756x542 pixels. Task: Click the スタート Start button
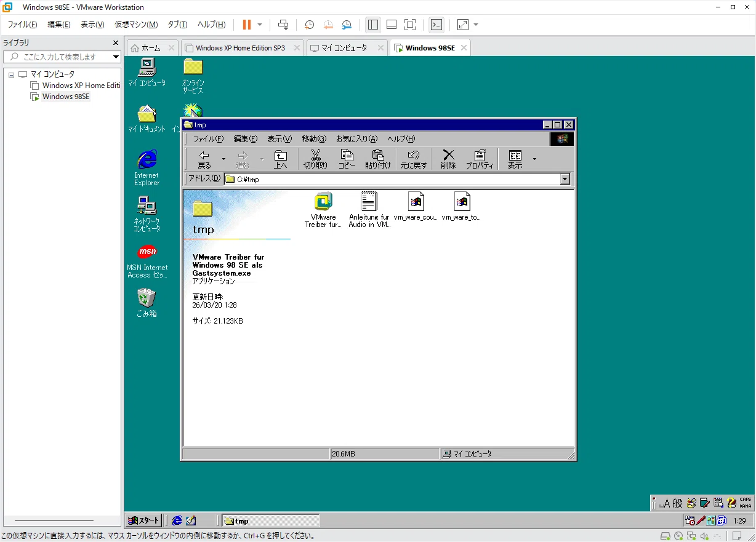(144, 520)
